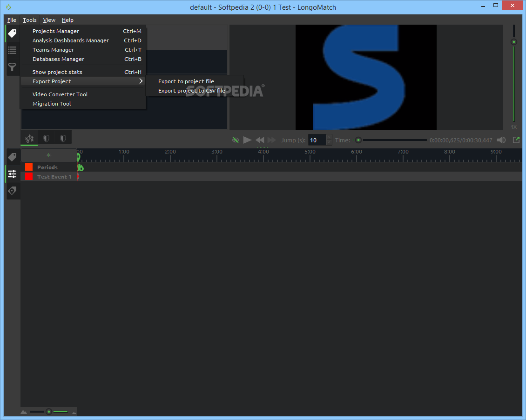Open Databases Manager

(83, 59)
